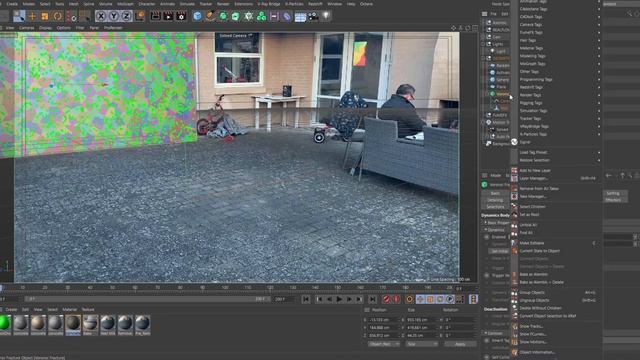The height and width of the screenshot is (360, 640).
Task: Add a Light object from toolbar
Action: click(x=326, y=16)
